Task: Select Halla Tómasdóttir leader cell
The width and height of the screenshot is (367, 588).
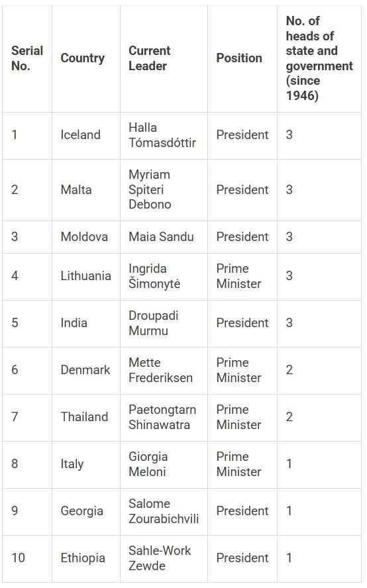Action: tap(162, 135)
